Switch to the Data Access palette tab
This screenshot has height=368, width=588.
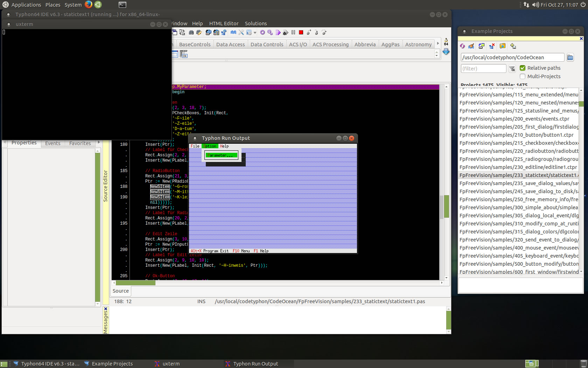230,45
